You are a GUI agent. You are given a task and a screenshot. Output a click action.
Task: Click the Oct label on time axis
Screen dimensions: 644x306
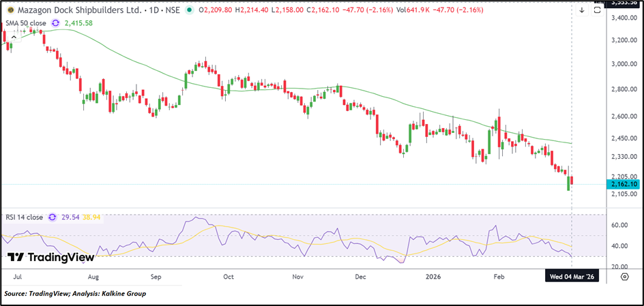pyautogui.click(x=229, y=277)
